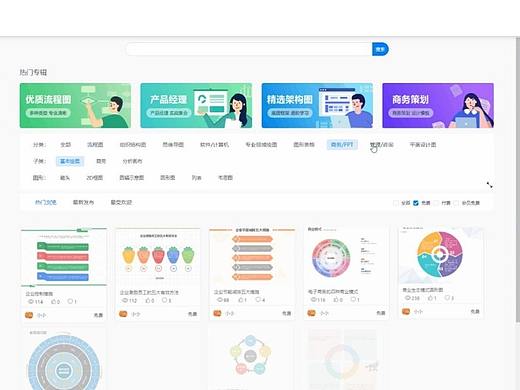Switch to 最新发布 sort tab
Viewport: 520px width, 390px height.
[x=83, y=202]
